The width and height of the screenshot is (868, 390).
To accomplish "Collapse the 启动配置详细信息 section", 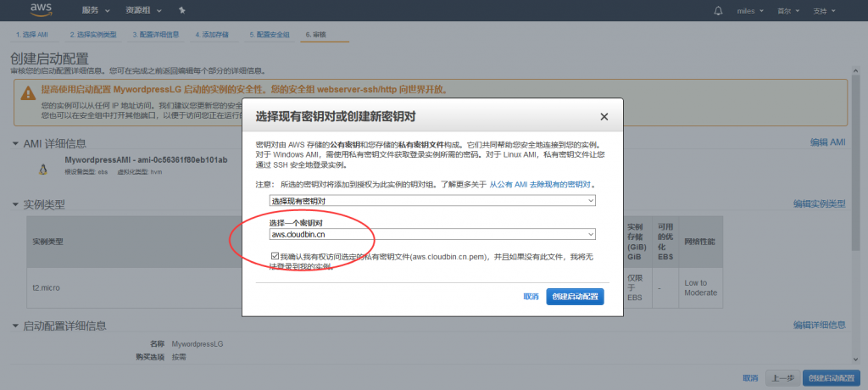I will pos(15,326).
